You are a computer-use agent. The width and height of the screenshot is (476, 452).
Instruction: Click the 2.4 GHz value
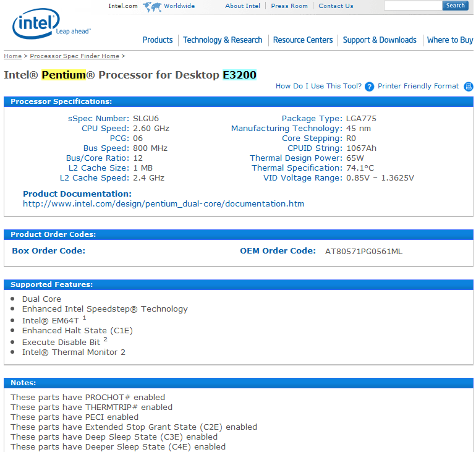point(148,178)
